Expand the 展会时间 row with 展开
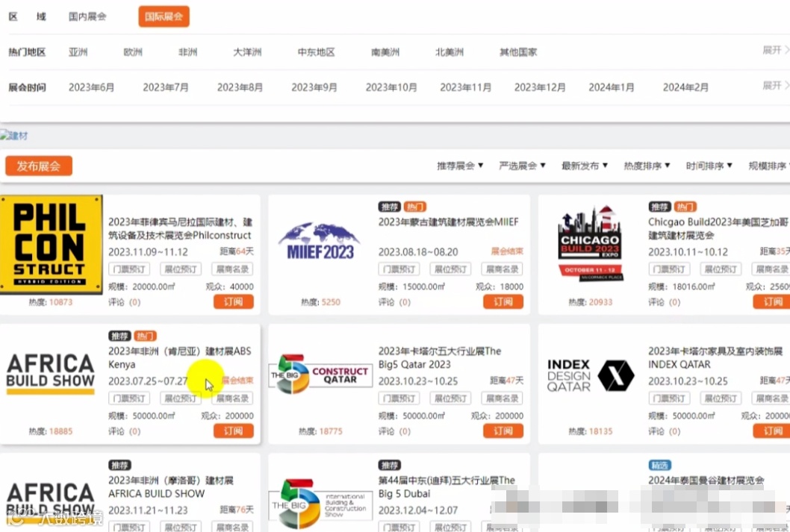 click(775, 85)
